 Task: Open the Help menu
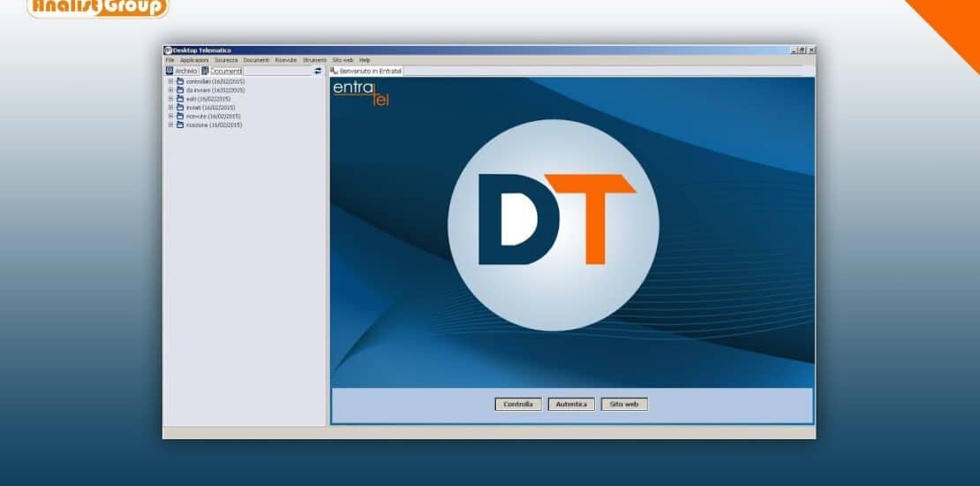(x=365, y=60)
